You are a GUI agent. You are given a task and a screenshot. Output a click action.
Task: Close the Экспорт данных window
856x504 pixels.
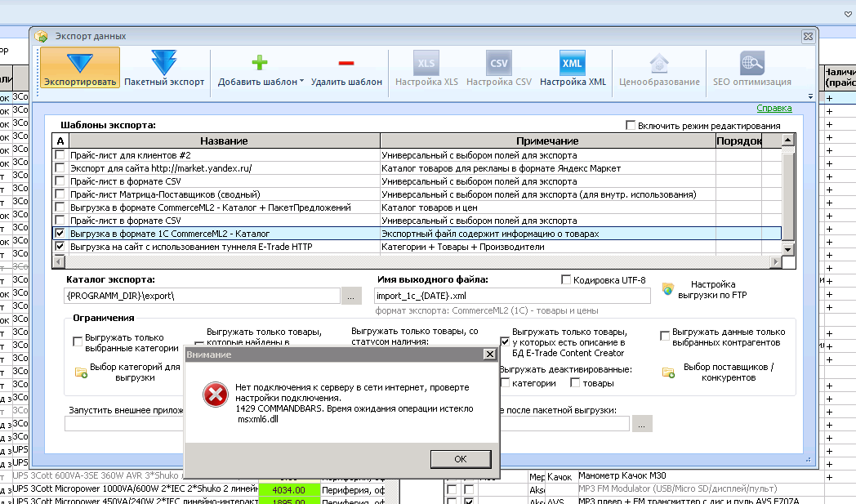point(808,36)
